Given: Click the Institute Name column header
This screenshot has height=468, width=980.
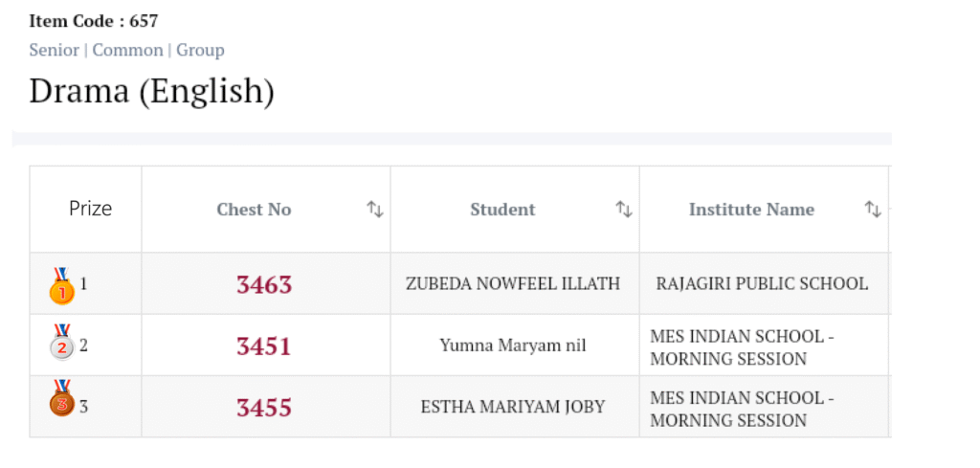Looking at the screenshot, I should pyautogui.click(x=751, y=210).
